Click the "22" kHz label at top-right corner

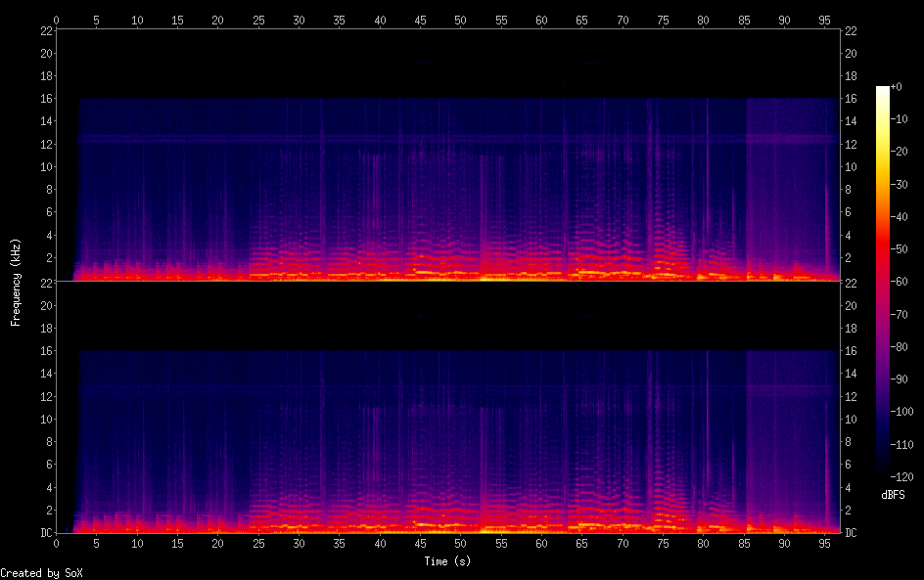(851, 31)
